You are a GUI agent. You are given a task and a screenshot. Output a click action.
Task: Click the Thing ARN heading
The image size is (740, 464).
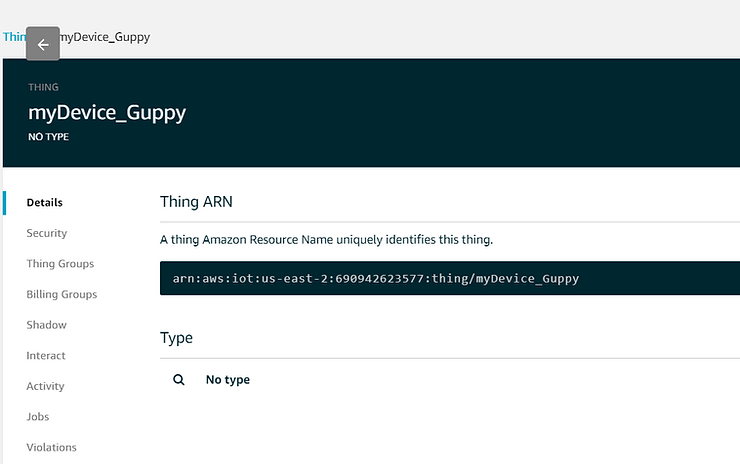tap(196, 202)
